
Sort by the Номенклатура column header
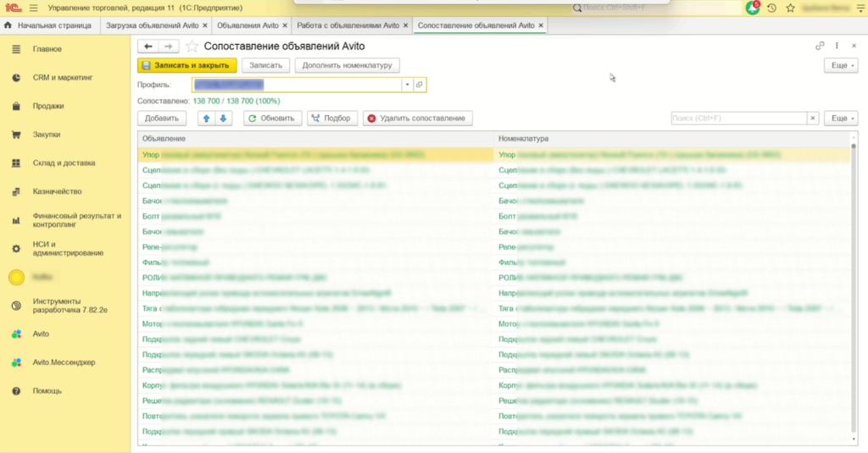click(x=524, y=138)
